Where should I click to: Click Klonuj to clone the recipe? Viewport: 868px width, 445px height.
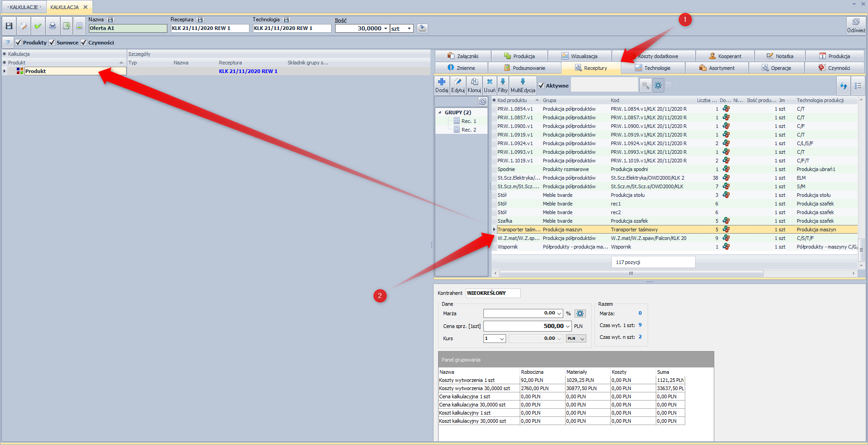coord(474,85)
